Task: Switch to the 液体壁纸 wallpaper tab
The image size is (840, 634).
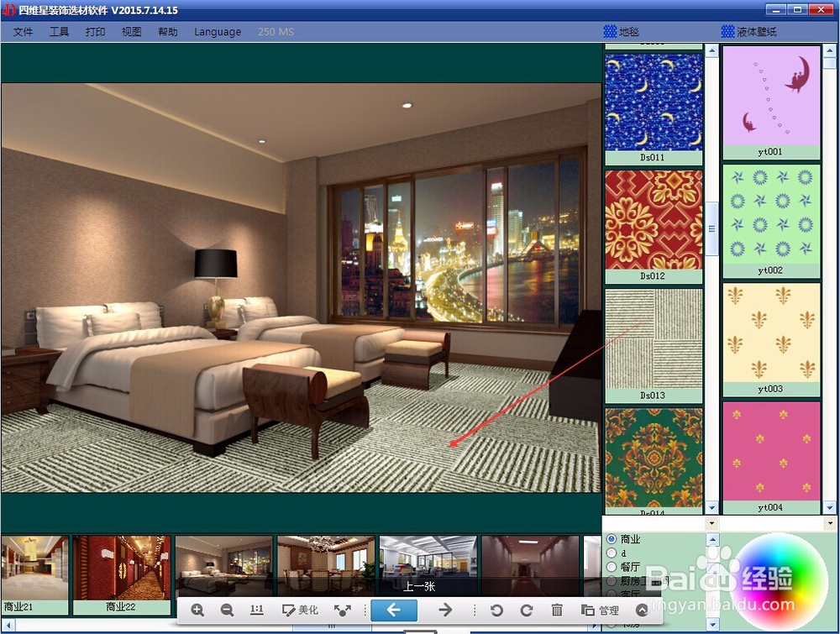Action: 749,32
